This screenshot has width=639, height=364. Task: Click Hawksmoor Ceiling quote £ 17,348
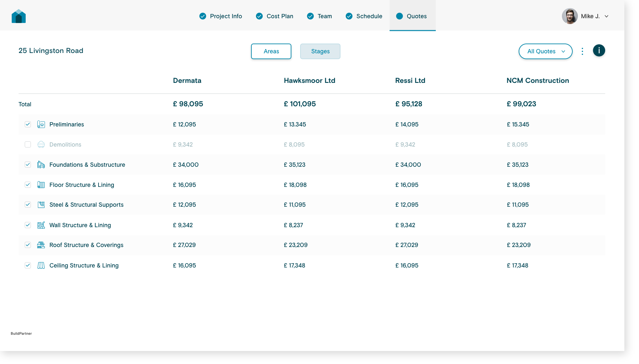tap(295, 266)
